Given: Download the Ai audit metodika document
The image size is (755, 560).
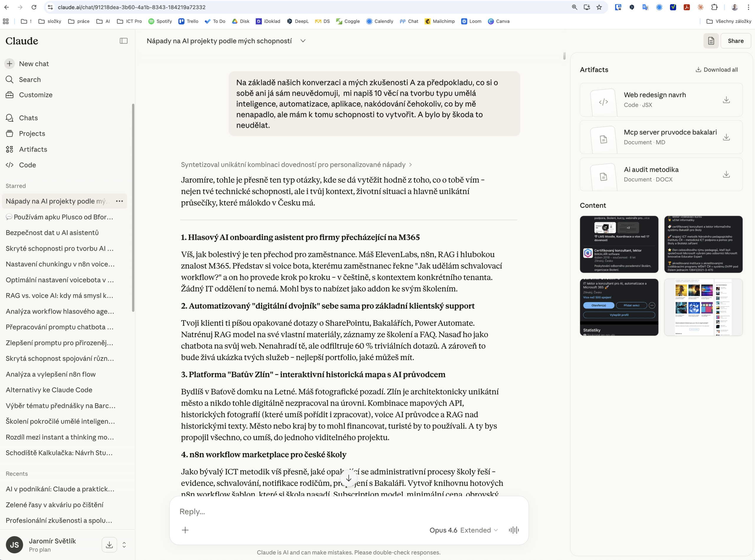Looking at the screenshot, I should pyautogui.click(x=726, y=174).
